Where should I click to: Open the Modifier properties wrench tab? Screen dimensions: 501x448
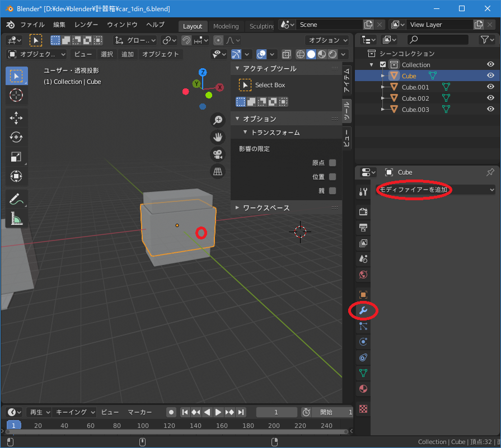(363, 310)
